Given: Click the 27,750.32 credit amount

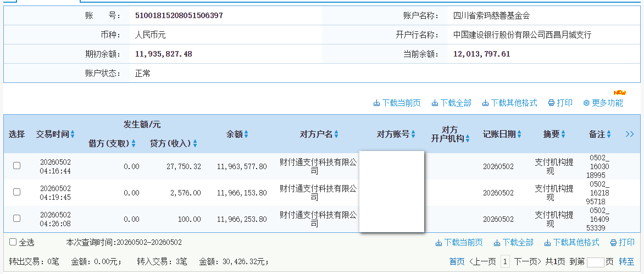Looking at the screenshot, I should [x=184, y=166].
